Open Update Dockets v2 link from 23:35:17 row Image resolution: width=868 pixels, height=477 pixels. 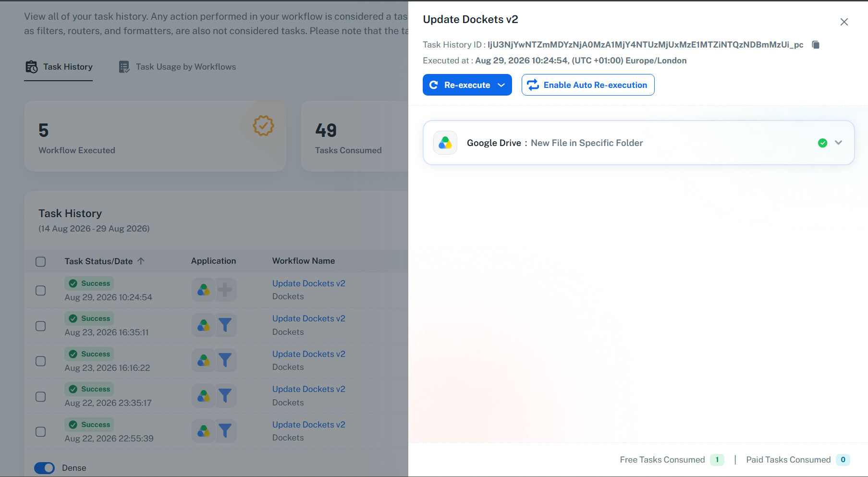309,389
